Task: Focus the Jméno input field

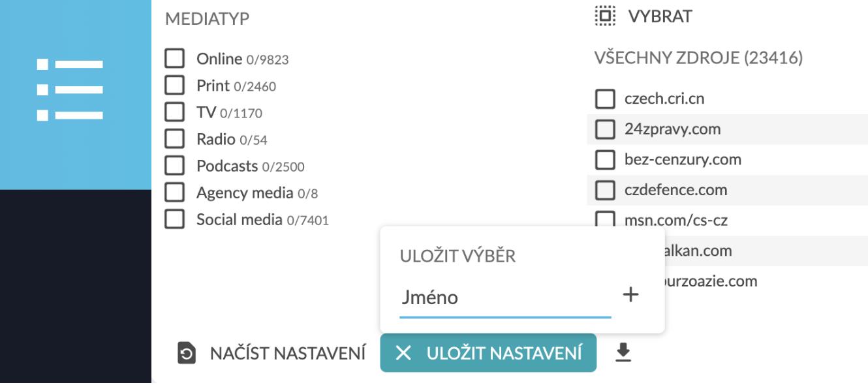Action: (x=504, y=298)
